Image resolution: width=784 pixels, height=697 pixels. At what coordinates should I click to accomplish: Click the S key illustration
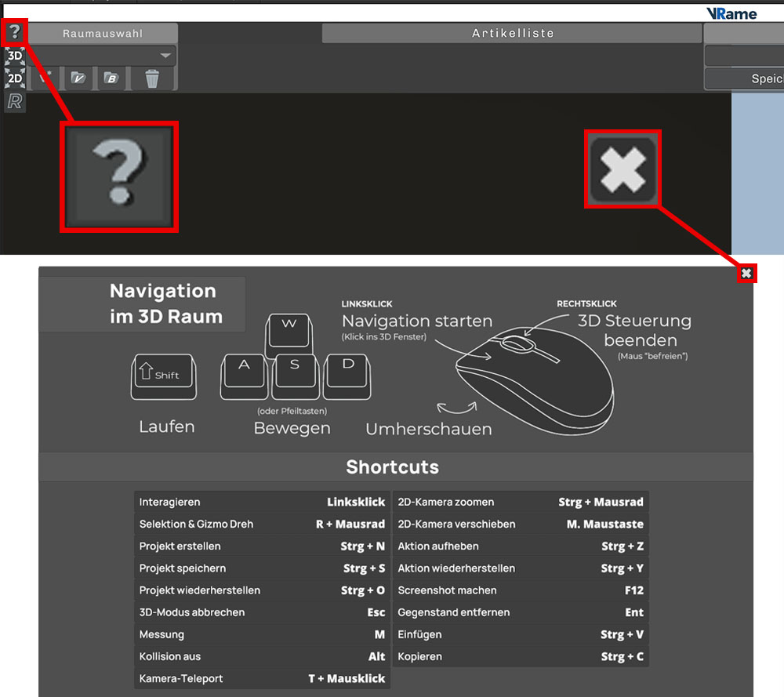(x=295, y=376)
